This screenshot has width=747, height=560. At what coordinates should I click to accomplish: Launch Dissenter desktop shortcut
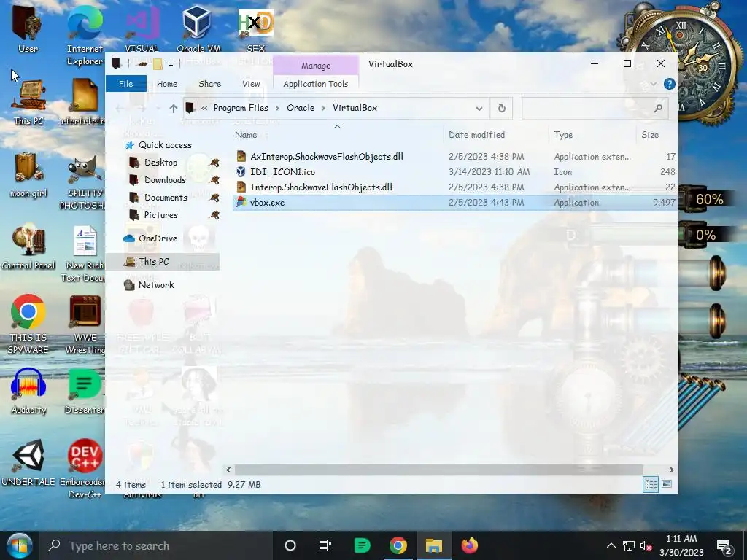(85, 392)
